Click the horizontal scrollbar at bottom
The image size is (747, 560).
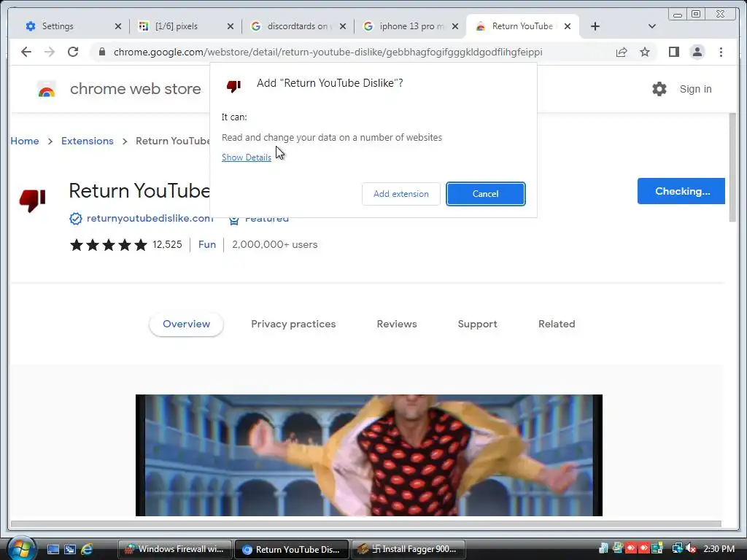pyautogui.click(x=366, y=524)
